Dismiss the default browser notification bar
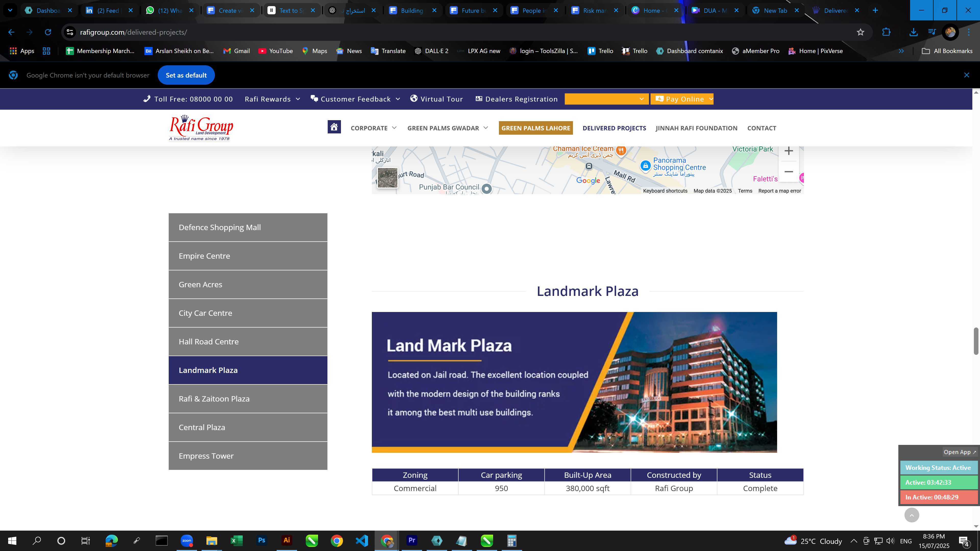This screenshot has width=980, height=551. click(966, 75)
